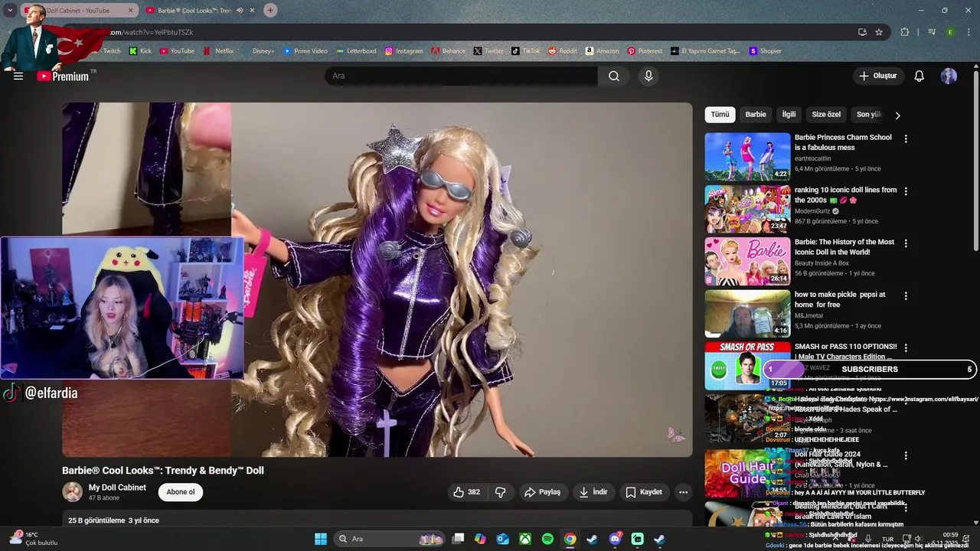This screenshot has height=551, width=980.
Task: Bookmark this page with star icon
Action: [x=879, y=32]
